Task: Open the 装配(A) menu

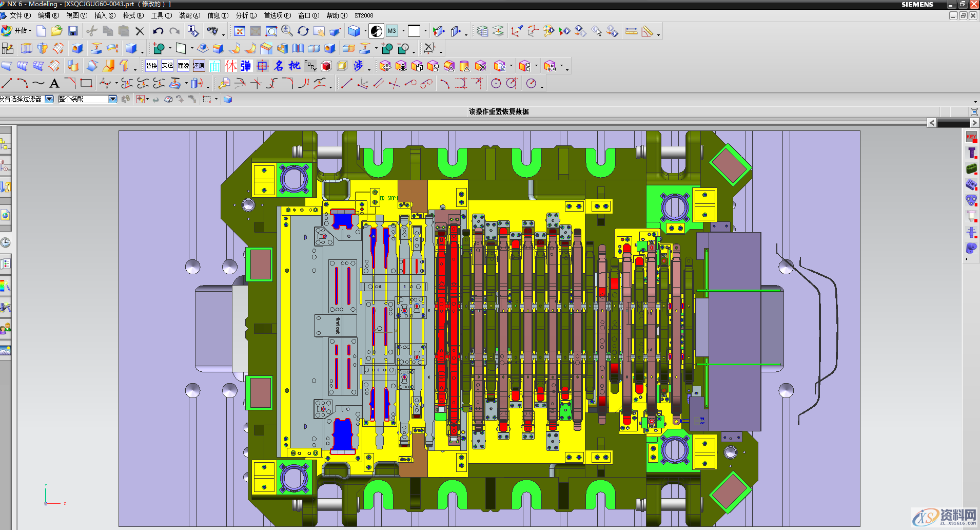Action: point(189,15)
